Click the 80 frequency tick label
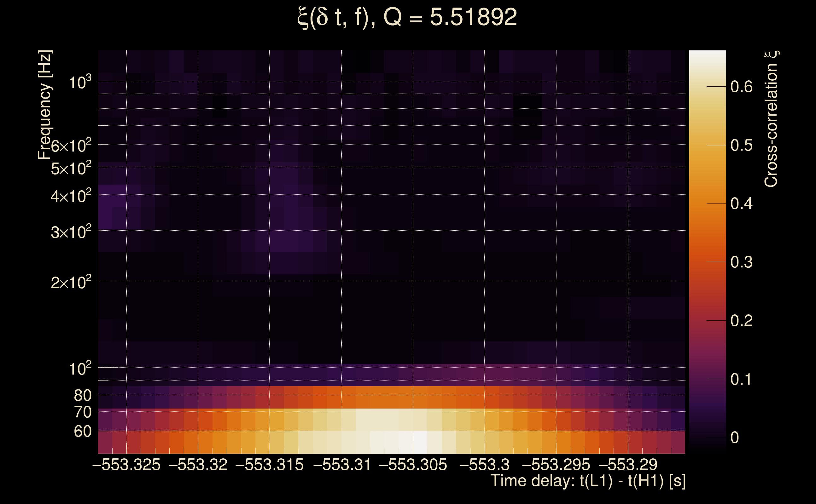The height and width of the screenshot is (504, 816). click(x=82, y=395)
